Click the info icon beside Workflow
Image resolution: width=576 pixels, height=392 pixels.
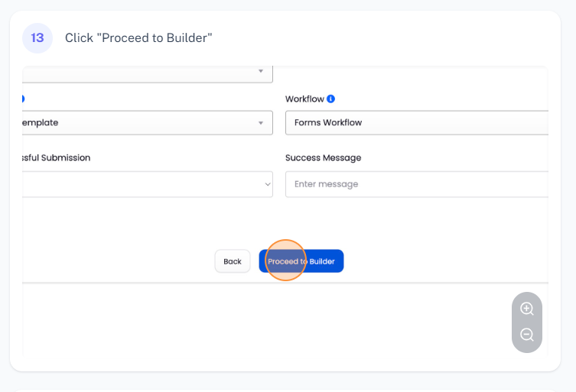pyautogui.click(x=330, y=99)
